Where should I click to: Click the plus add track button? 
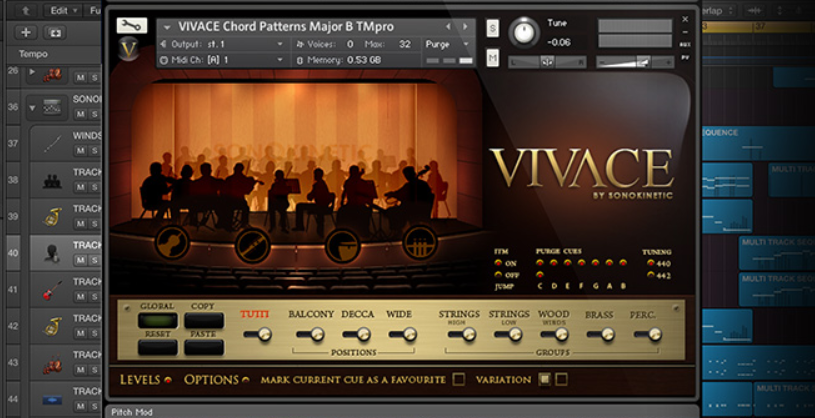coord(25,32)
